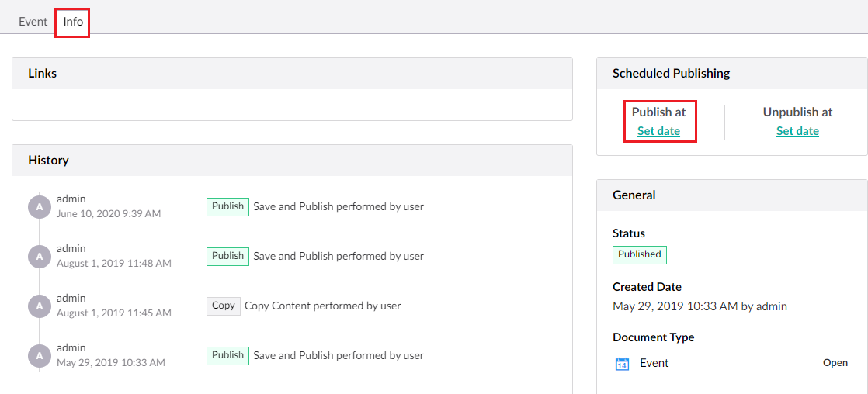Click the Created Date value text
The height and width of the screenshot is (394, 868).
tap(699, 306)
